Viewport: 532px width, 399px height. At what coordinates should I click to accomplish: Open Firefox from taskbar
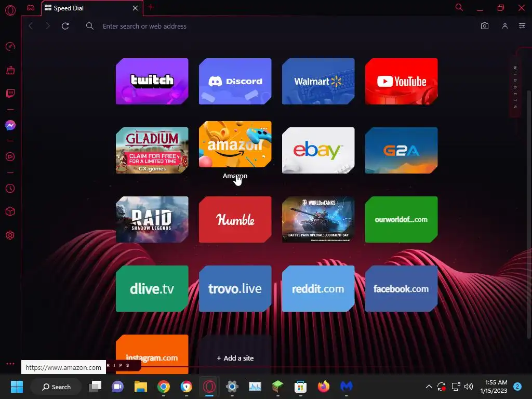tap(323, 387)
